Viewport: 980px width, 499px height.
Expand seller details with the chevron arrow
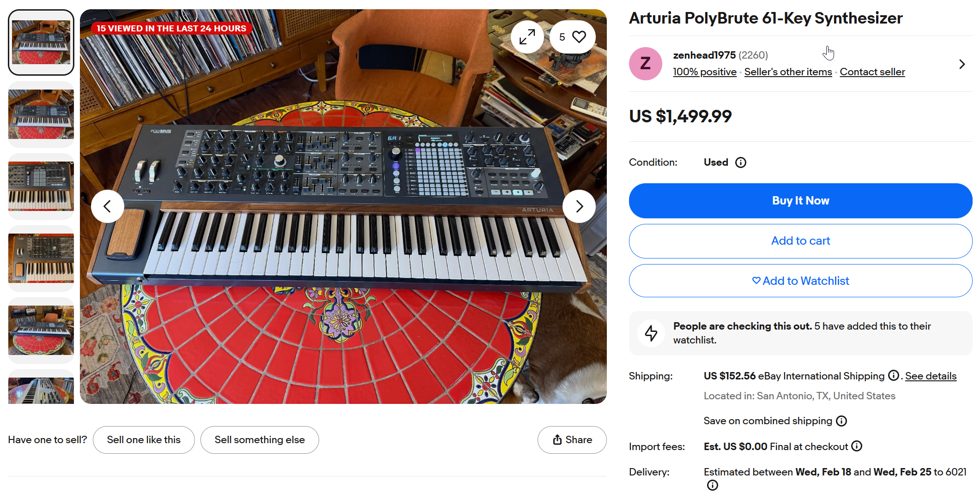point(962,64)
